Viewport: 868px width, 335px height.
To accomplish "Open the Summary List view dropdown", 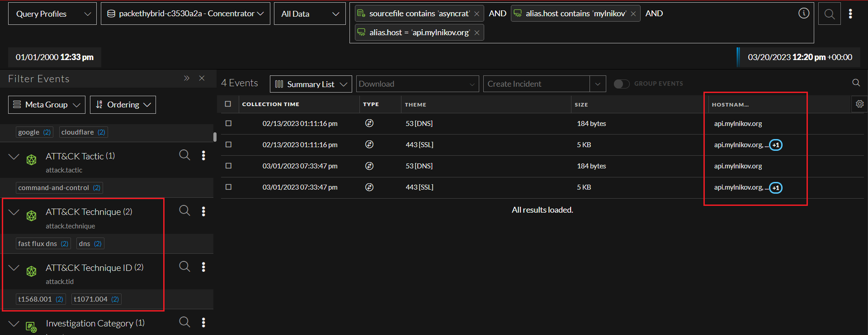I will pos(311,84).
